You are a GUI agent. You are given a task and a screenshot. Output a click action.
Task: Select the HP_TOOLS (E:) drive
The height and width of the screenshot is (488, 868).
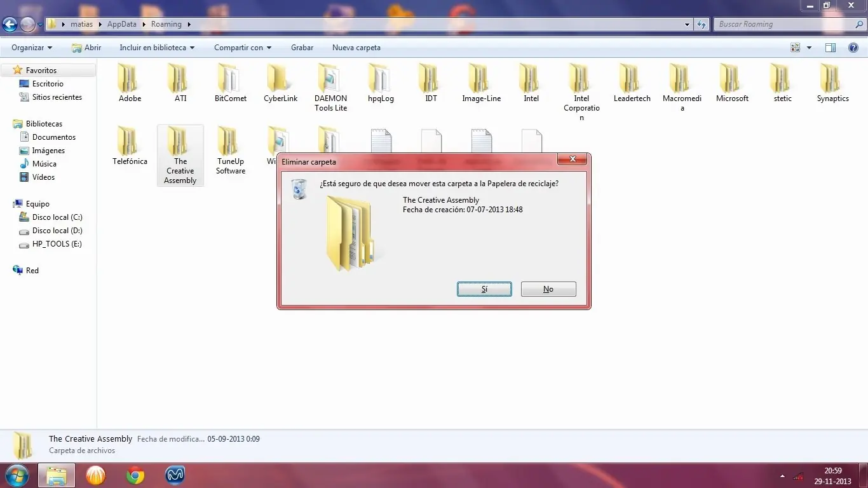[x=57, y=244]
